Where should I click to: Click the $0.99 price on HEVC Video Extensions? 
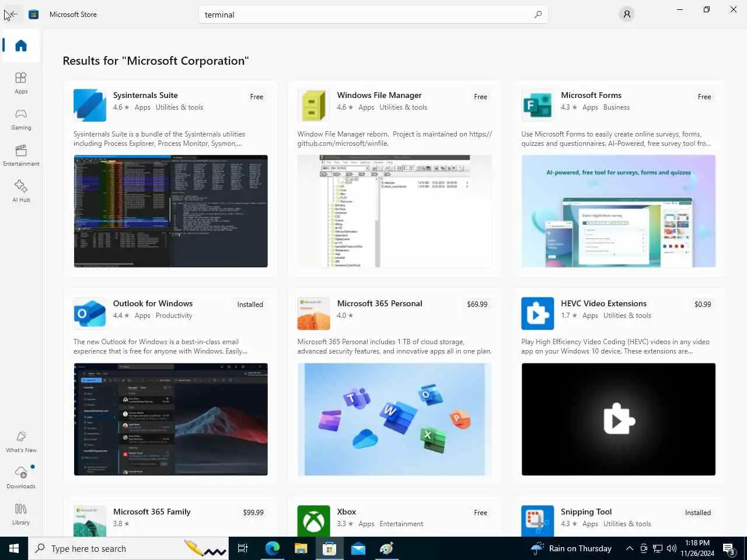coord(703,304)
